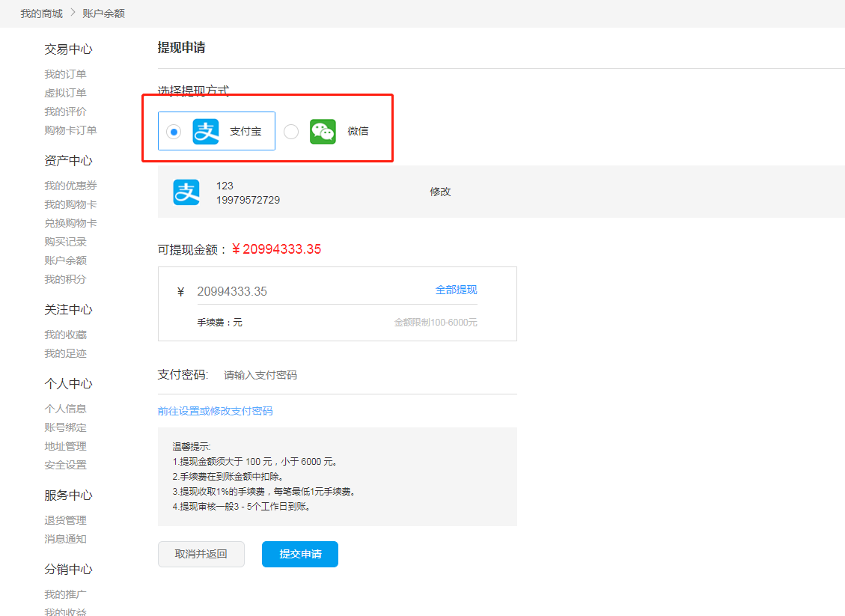Click 全部提现 to withdraw all
The height and width of the screenshot is (616, 845).
point(456,290)
